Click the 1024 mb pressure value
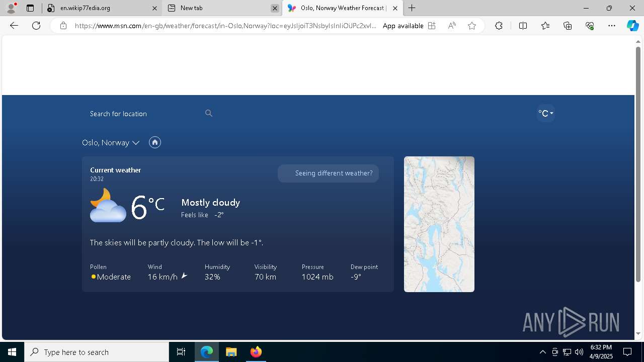The width and height of the screenshot is (644, 362). pyautogui.click(x=317, y=277)
